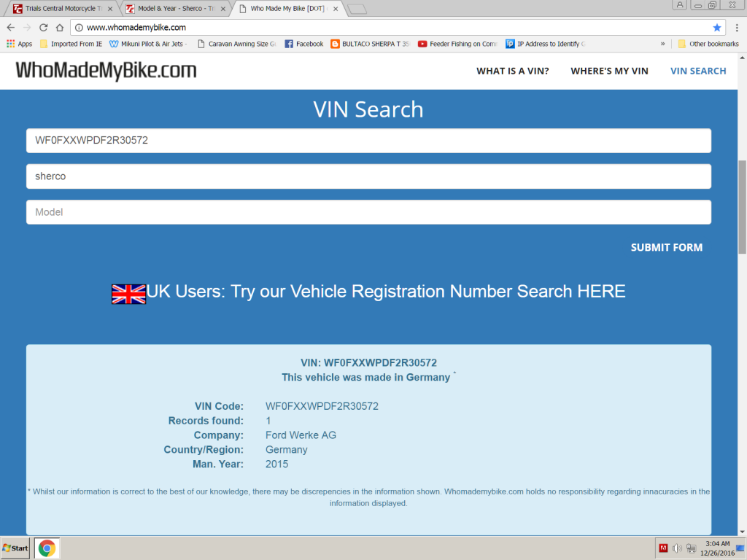This screenshot has width=747, height=560.
Task: Open the Facebook bookmark
Action: coord(304,44)
